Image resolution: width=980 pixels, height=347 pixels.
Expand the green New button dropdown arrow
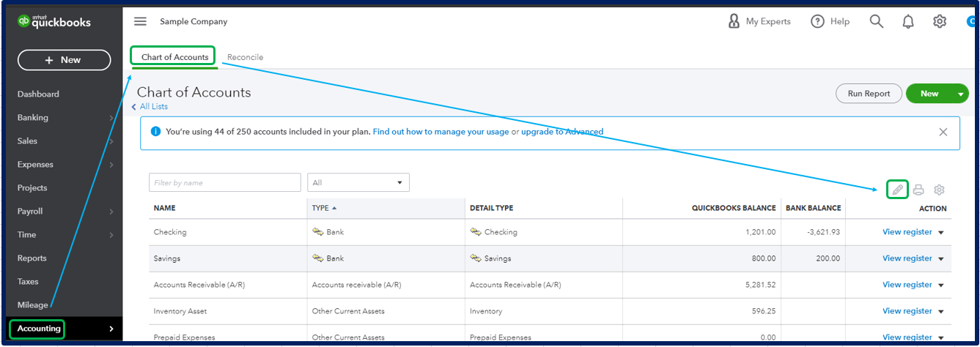(x=960, y=94)
